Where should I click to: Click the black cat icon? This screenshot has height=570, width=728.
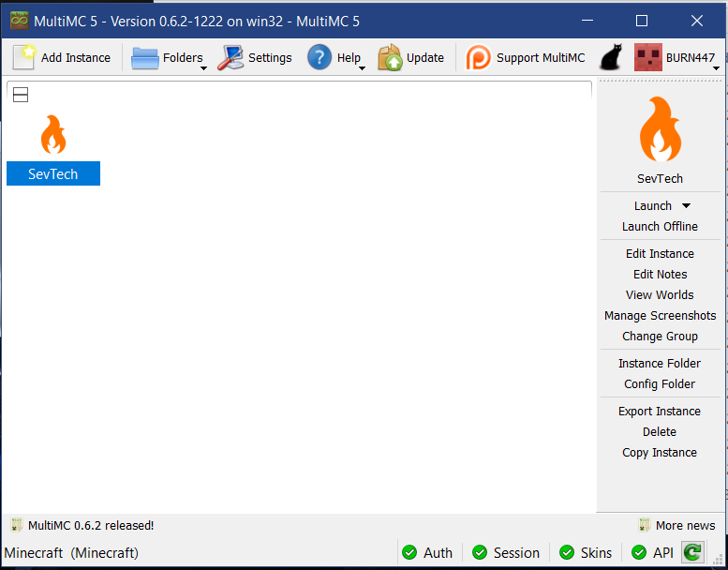611,57
